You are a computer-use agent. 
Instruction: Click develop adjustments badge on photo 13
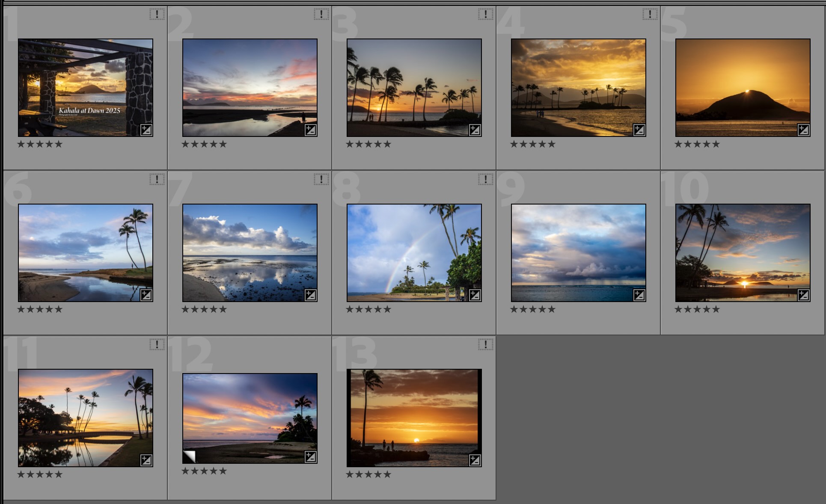475,460
